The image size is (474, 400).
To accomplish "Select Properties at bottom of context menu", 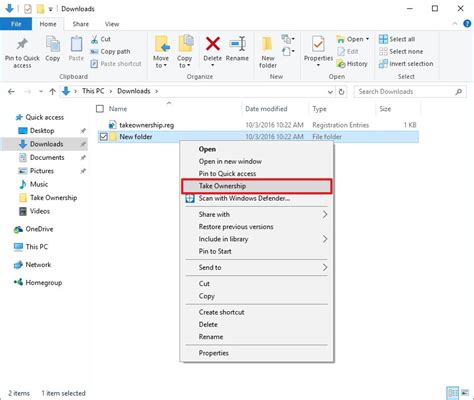I will pos(256,353).
